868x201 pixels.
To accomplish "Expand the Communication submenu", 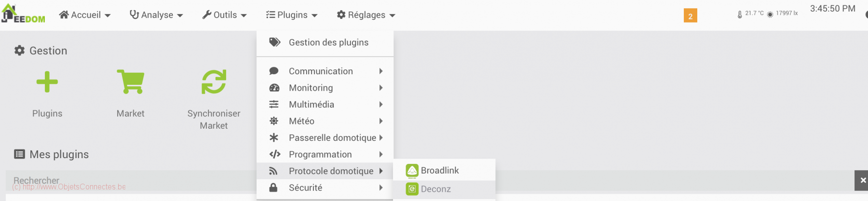I will click(x=325, y=71).
